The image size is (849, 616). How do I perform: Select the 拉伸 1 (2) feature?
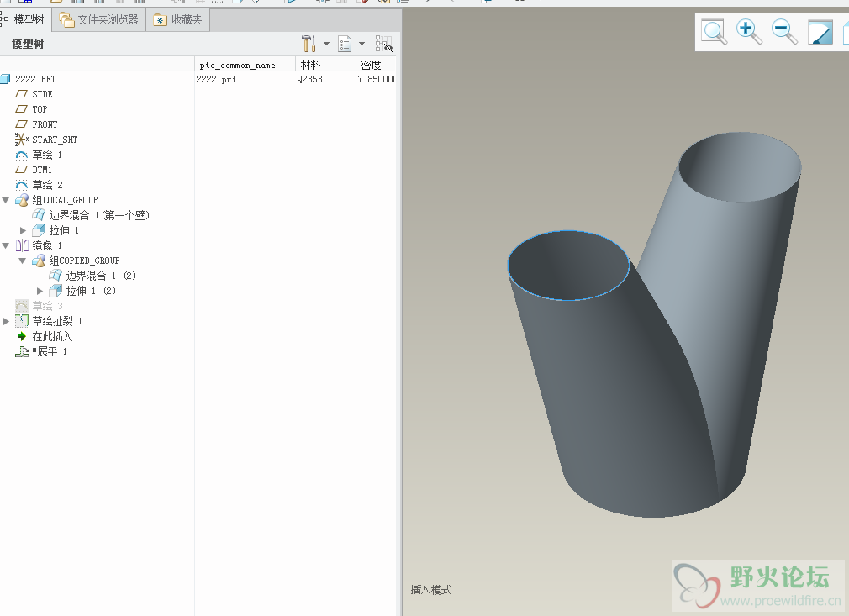pos(90,292)
